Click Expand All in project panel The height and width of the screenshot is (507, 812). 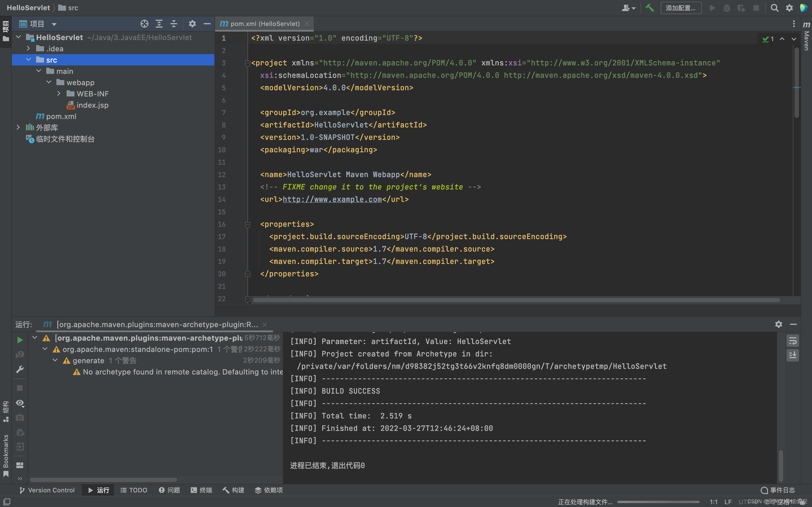pos(159,24)
